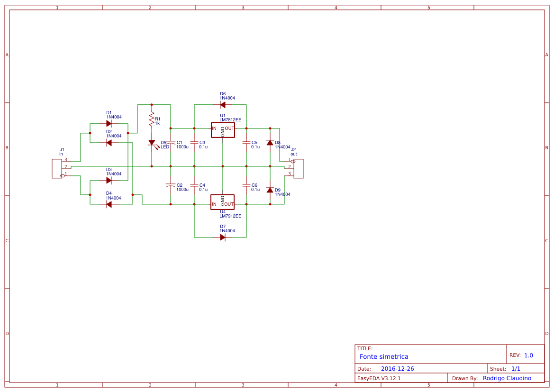Click the C6 0.1u value label
This screenshot has height=392, width=554.
pos(255,190)
